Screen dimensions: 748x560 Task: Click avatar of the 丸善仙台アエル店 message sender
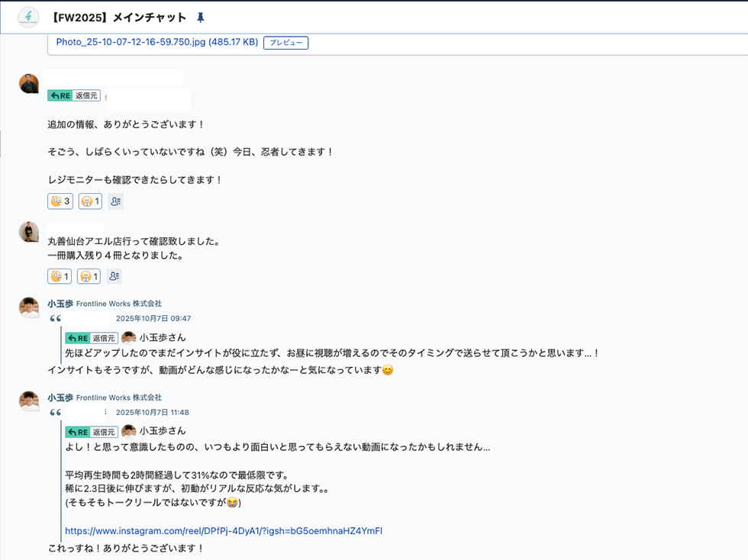click(29, 232)
